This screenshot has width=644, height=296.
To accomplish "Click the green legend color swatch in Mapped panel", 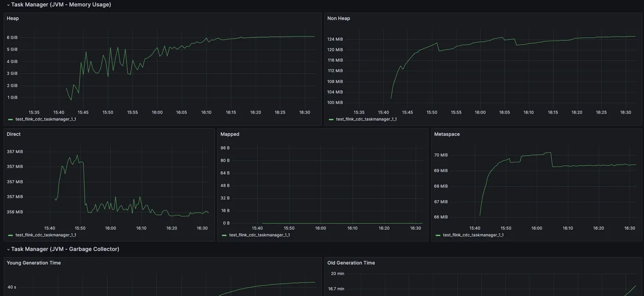I will click(x=224, y=235).
